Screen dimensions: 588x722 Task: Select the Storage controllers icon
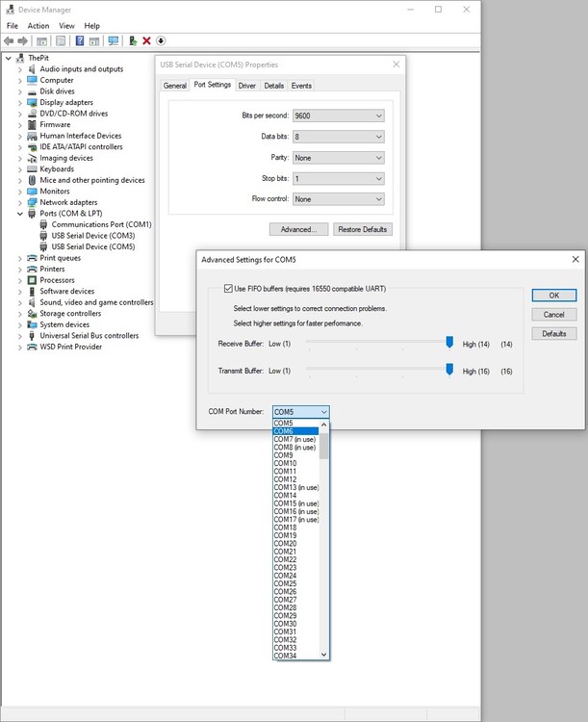point(32,314)
